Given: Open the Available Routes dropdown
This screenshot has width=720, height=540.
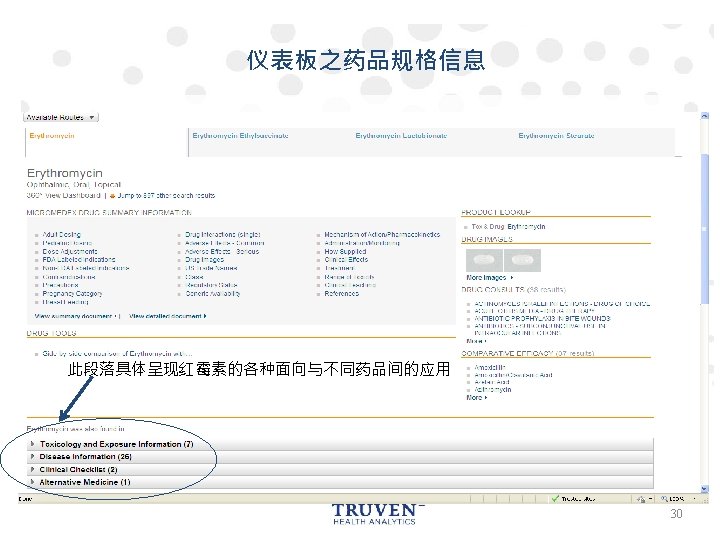Looking at the screenshot, I should click(61, 117).
